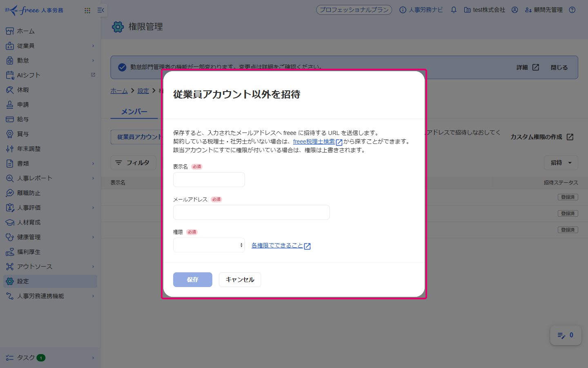Click the 保存 button
The height and width of the screenshot is (368, 588).
(193, 280)
